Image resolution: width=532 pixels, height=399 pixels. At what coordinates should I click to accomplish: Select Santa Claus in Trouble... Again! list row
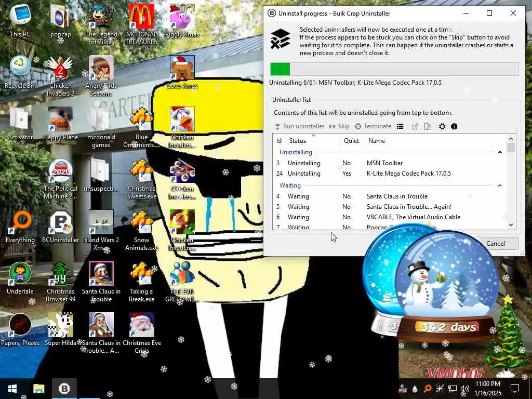pos(390,207)
